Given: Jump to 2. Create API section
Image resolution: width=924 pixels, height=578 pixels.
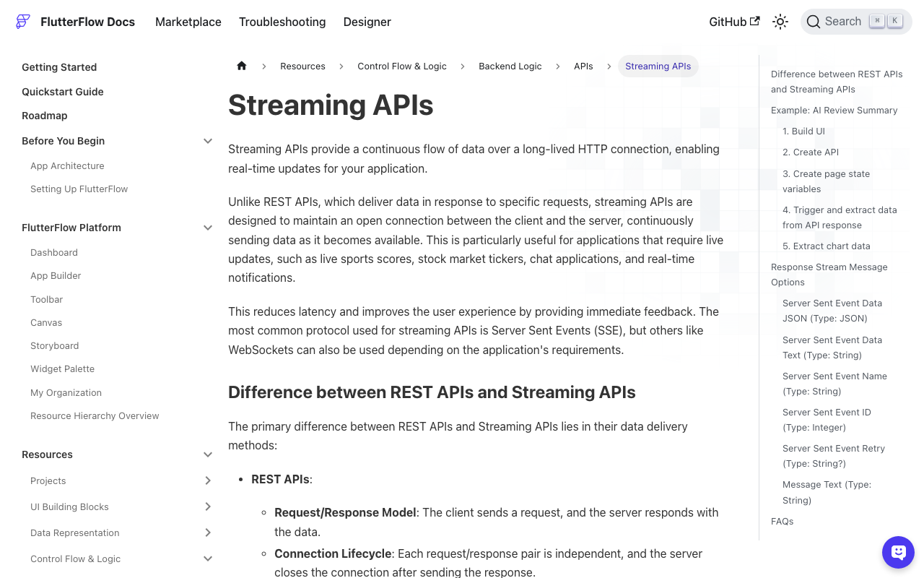Looking at the screenshot, I should pyautogui.click(x=811, y=152).
